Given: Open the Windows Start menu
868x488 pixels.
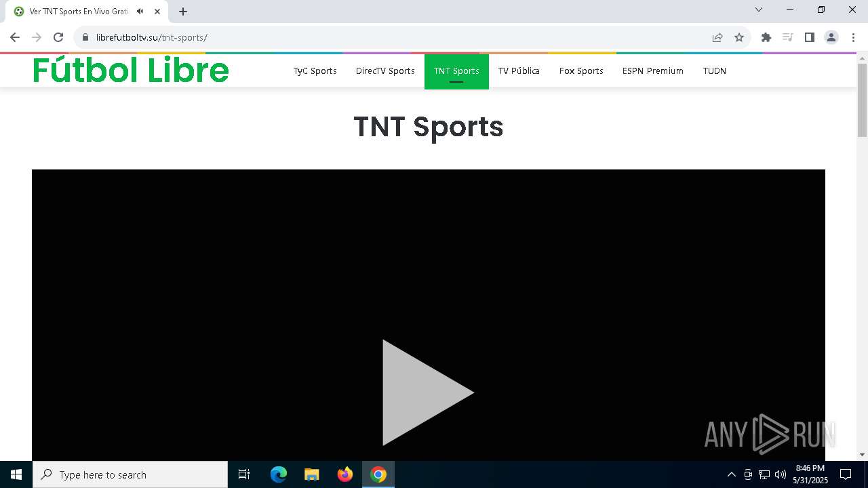Looking at the screenshot, I should tap(16, 474).
